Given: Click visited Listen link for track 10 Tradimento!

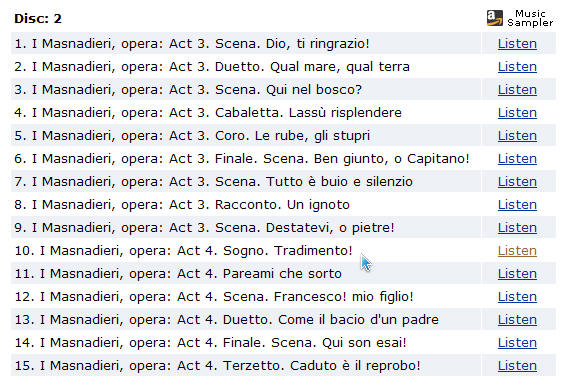Looking at the screenshot, I should point(517,251).
